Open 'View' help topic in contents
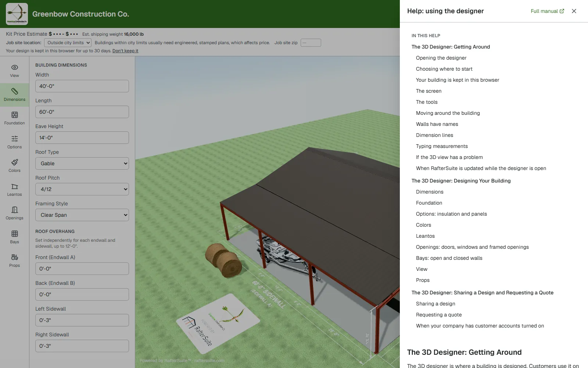Viewport: 588px width, 368px height. point(422,269)
